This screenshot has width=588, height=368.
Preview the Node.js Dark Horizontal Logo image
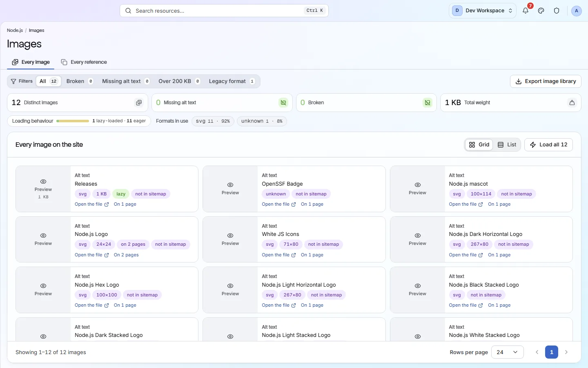pyautogui.click(x=417, y=240)
